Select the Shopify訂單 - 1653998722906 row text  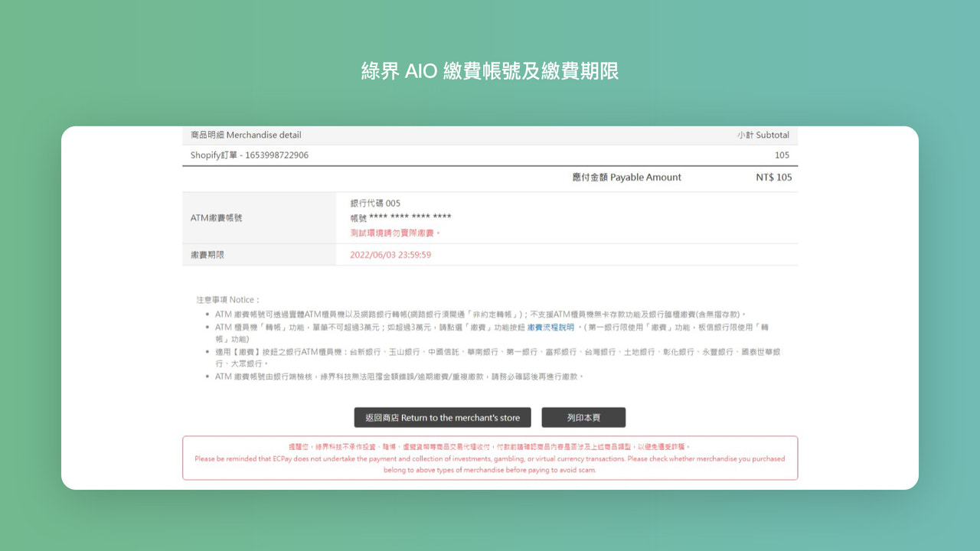pyautogui.click(x=250, y=155)
